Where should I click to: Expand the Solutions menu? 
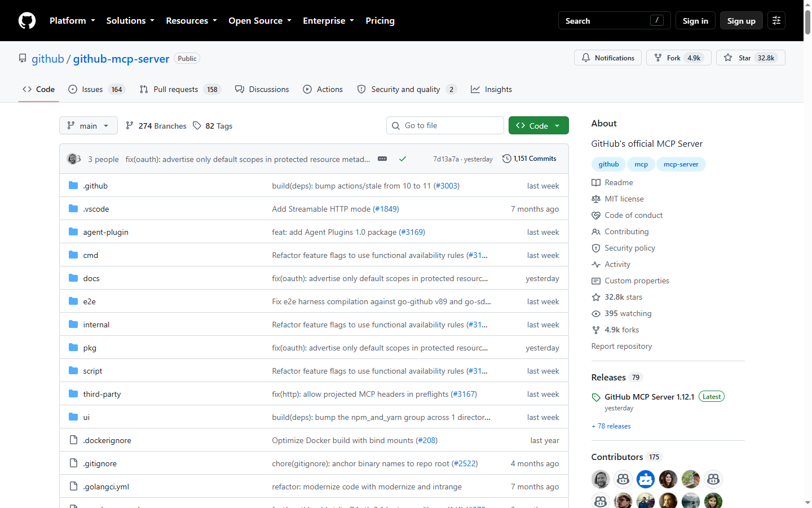coord(130,20)
